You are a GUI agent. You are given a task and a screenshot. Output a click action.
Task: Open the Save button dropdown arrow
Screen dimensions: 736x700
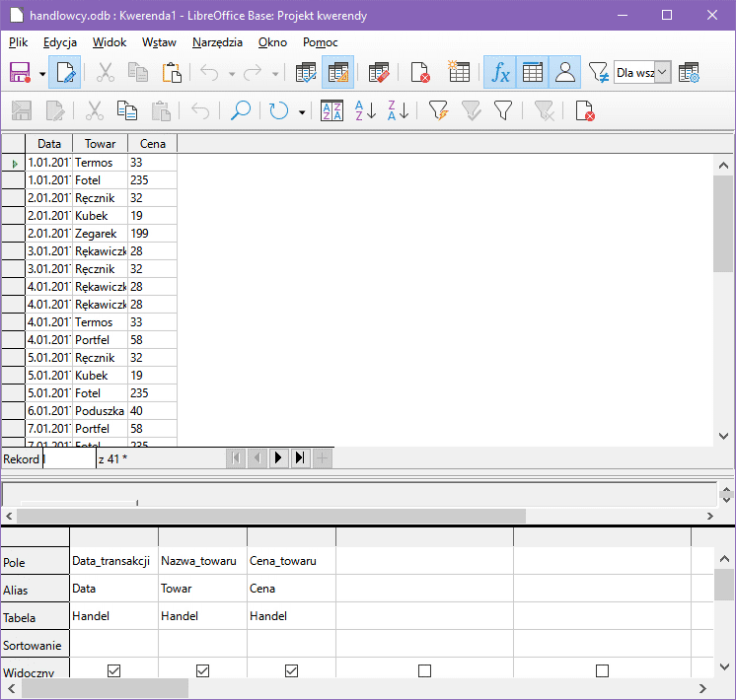pos(42,74)
